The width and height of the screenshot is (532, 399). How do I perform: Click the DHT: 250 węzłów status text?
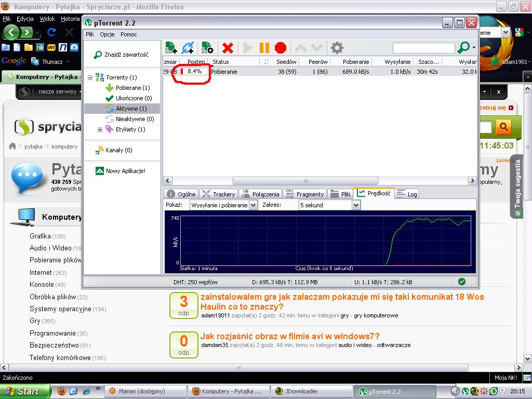195,282
